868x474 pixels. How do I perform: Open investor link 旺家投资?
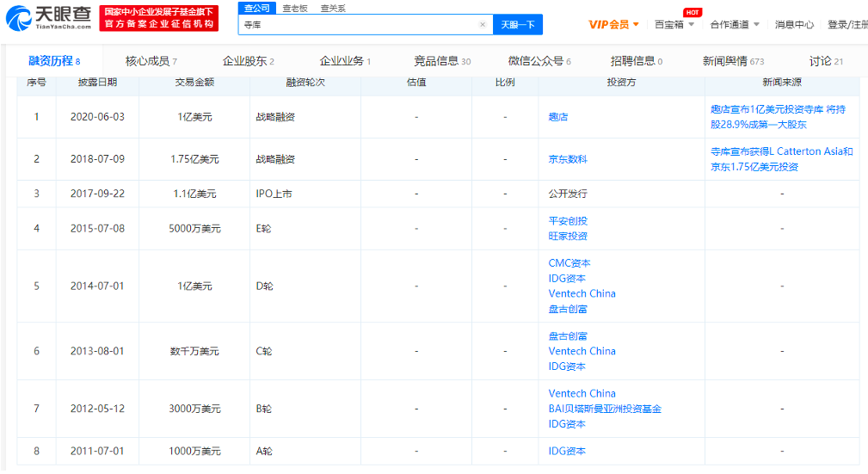(568, 236)
